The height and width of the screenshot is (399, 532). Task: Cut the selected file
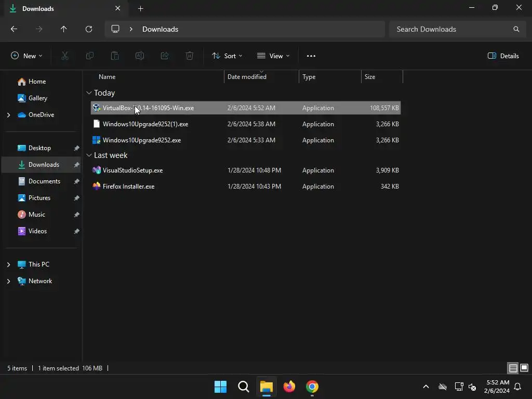pos(65,56)
